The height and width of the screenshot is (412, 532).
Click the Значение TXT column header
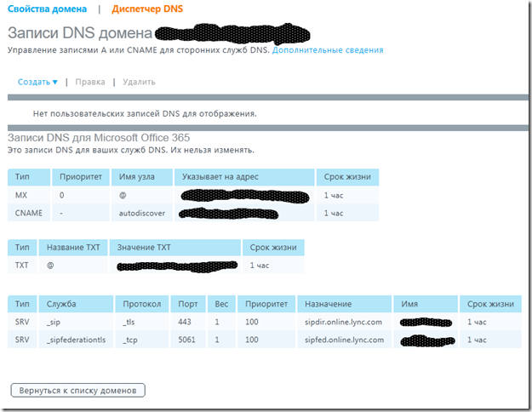[146, 248]
